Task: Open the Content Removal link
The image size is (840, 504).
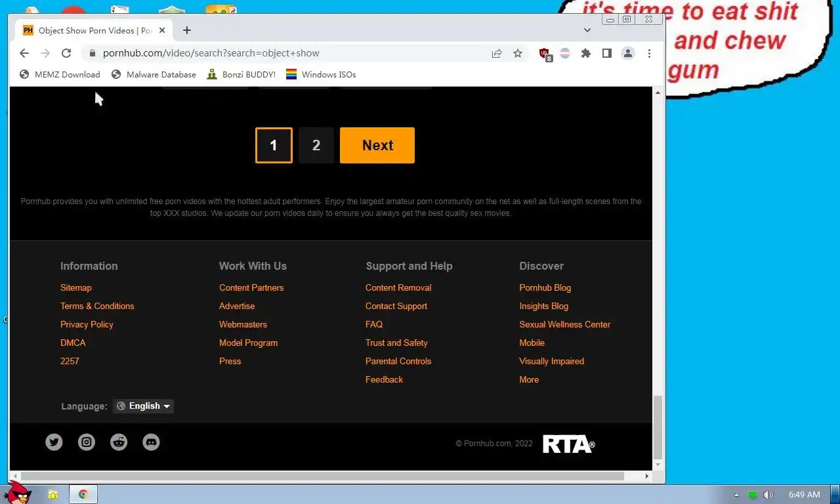Action: click(398, 287)
